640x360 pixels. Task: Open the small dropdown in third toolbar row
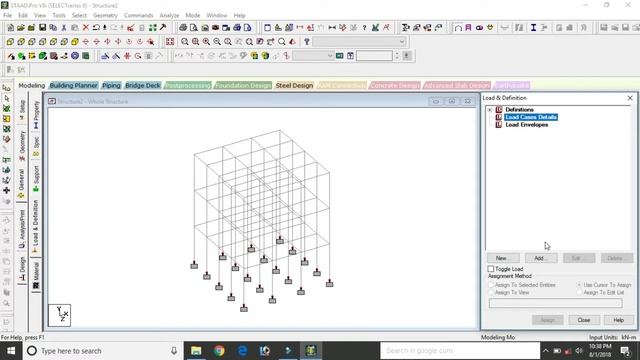[x=313, y=56]
